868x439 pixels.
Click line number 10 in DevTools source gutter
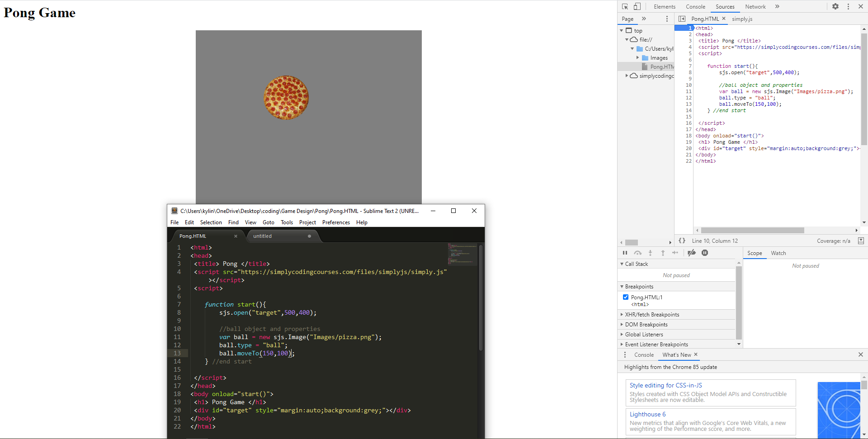pos(689,85)
